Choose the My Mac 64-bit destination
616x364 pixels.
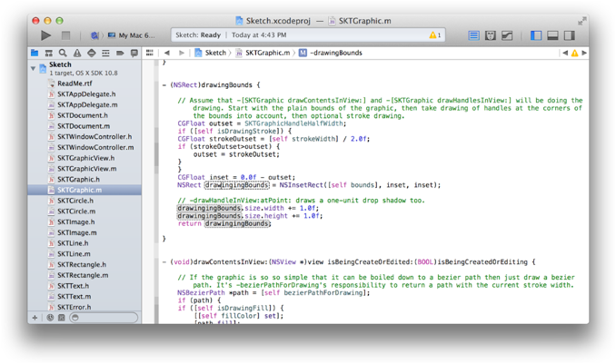[x=132, y=35]
